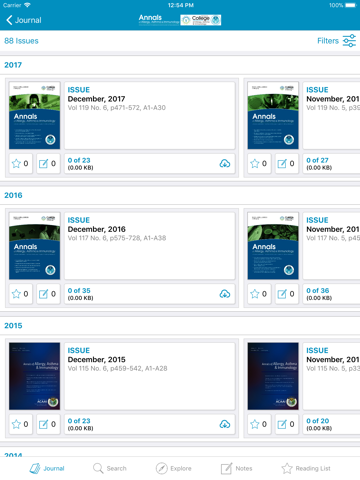
Task: Tap 'Vol 119 No. 6' volume info
Action: coord(117,108)
